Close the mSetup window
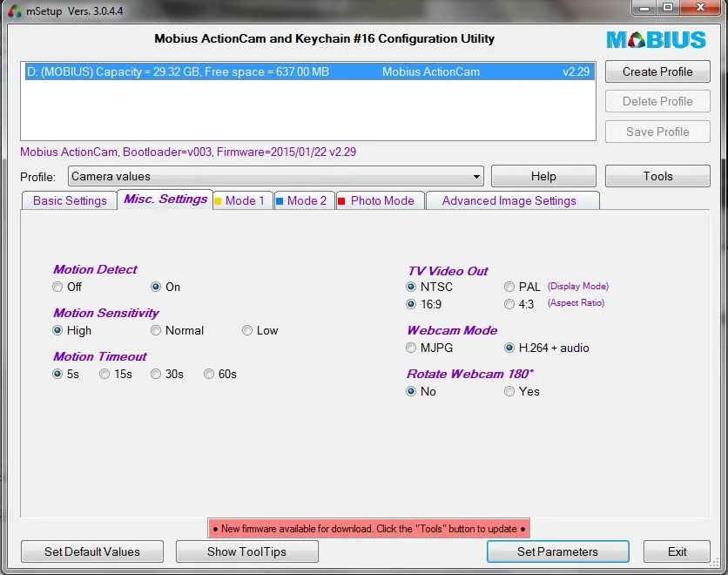The image size is (728, 575). pos(701,8)
